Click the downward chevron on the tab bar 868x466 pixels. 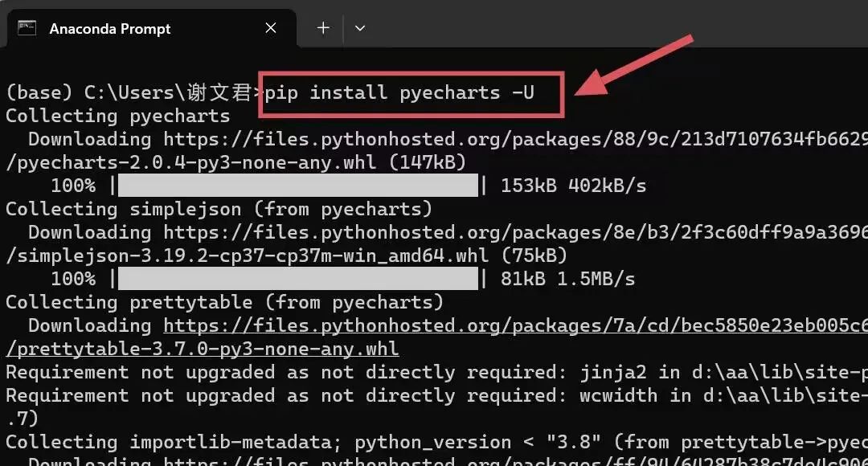[360, 27]
